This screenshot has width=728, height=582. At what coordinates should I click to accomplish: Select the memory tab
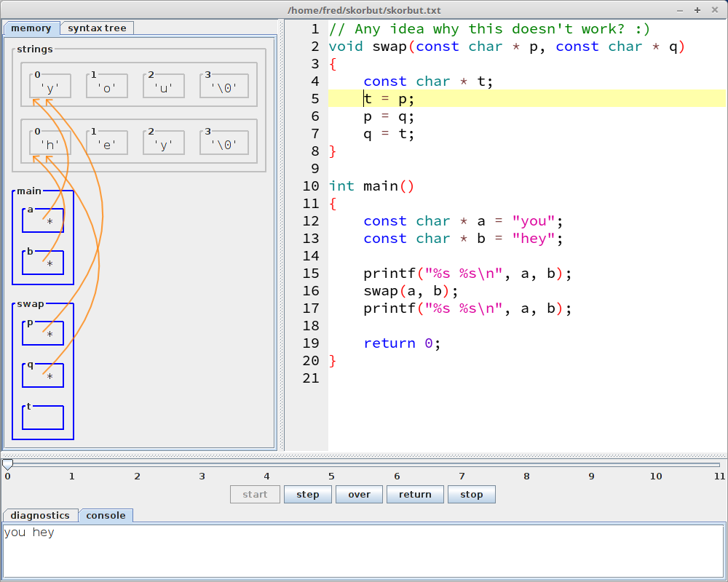coord(31,28)
